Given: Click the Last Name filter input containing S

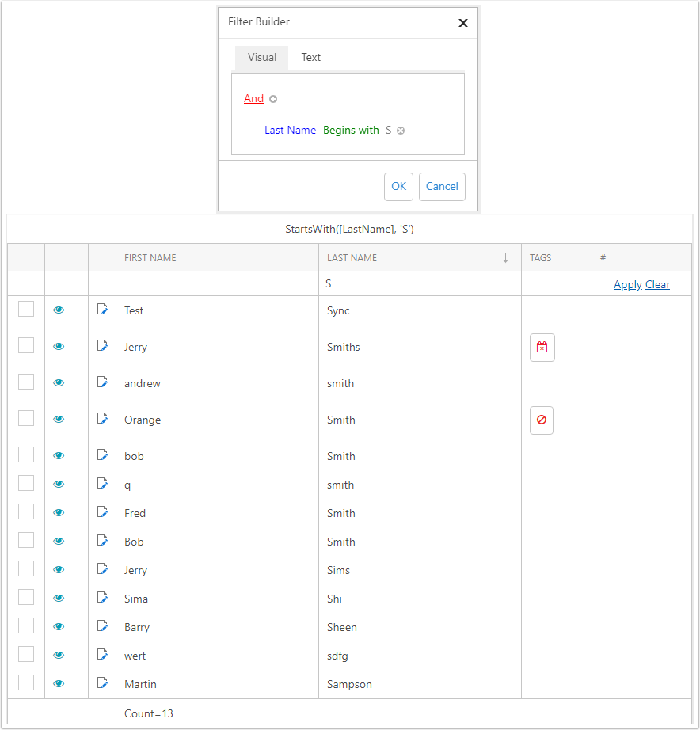Looking at the screenshot, I should pos(420,283).
